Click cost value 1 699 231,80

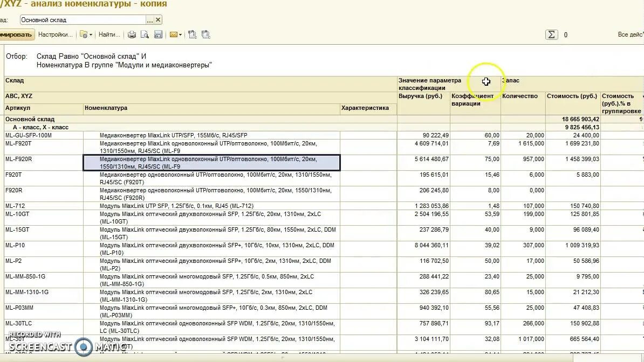pyautogui.click(x=582, y=144)
